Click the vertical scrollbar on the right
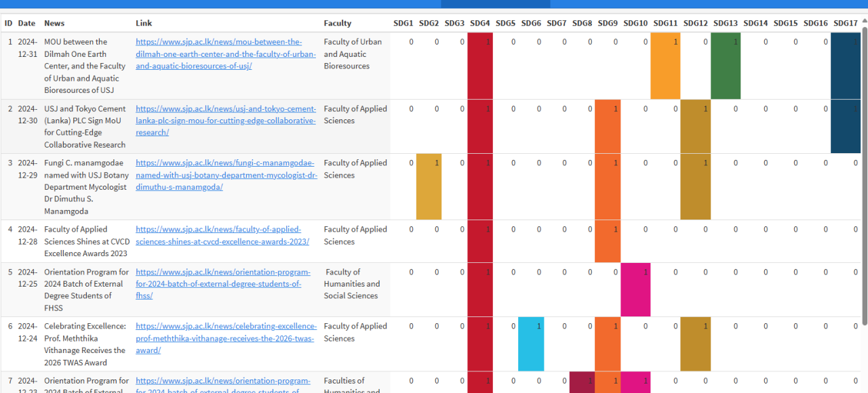868x393 pixels. [864, 169]
